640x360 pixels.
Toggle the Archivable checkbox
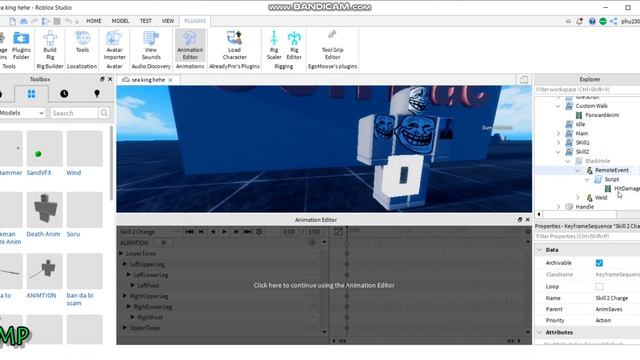(599, 263)
